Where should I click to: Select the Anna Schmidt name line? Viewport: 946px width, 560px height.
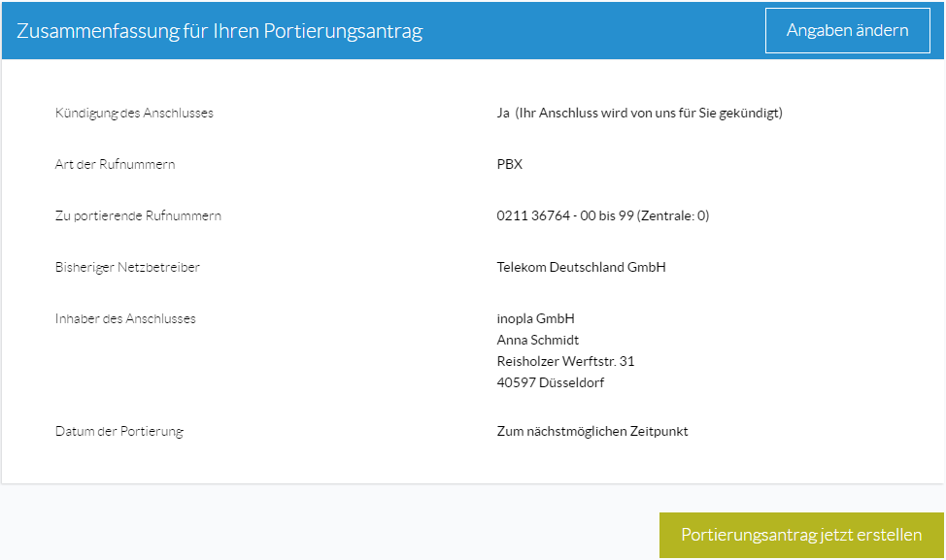(x=537, y=340)
